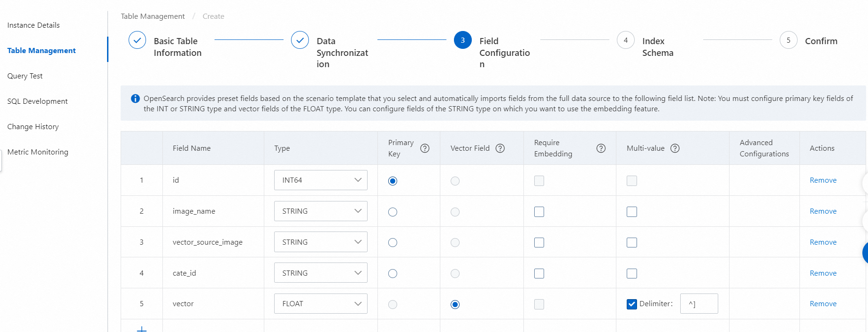
Task: Open Query Test in the sidebar
Action: [25, 76]
